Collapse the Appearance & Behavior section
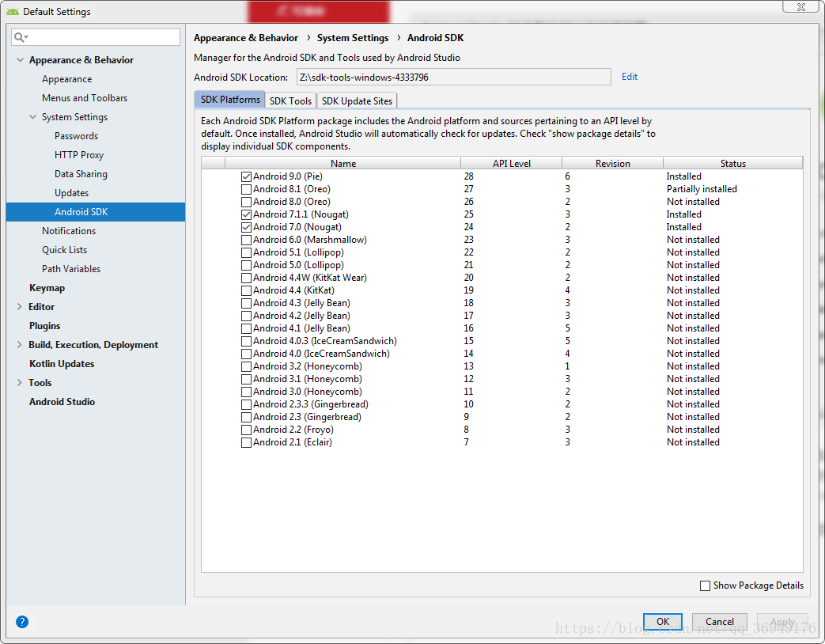The width and height of the screenshot is (825, 644). (x=20, y=60)
